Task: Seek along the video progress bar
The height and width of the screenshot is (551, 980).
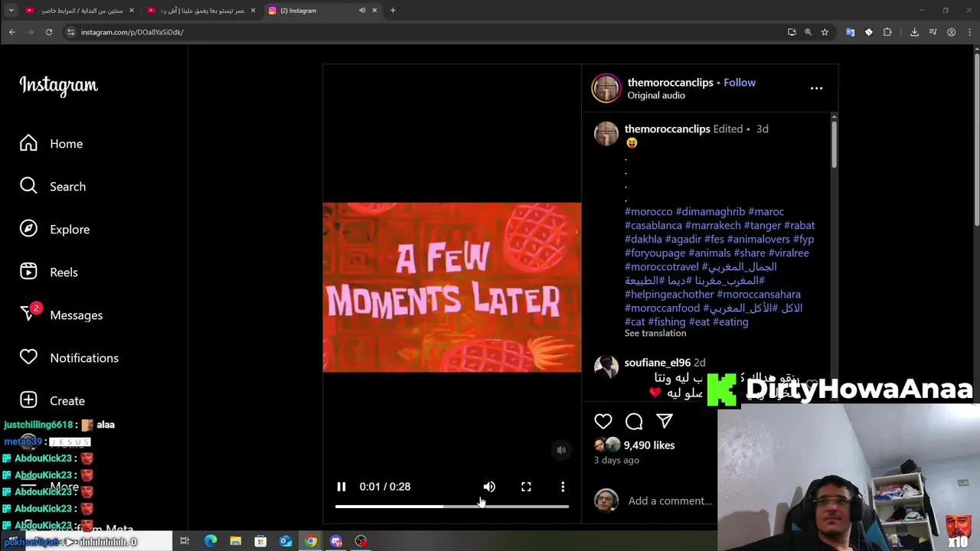Action: (x=452, y=507)
